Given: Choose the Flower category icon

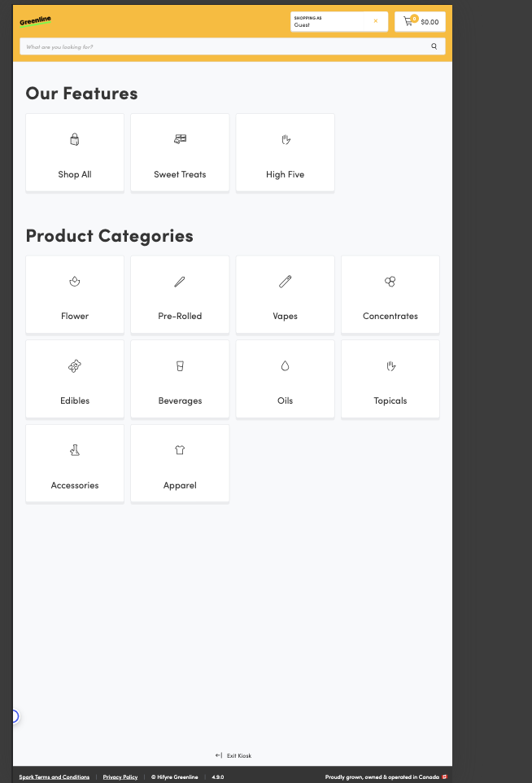Looking at the screenshot, I should [75, 282].
